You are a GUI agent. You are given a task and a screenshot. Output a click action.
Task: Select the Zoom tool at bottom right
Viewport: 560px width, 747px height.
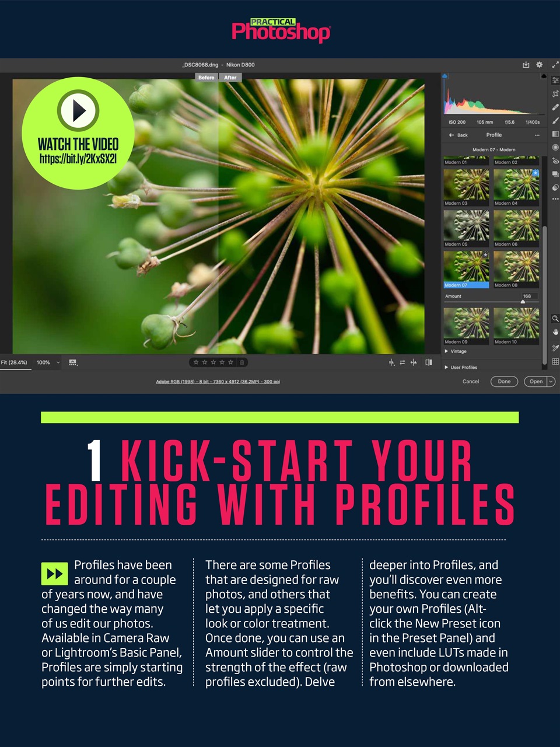pyautogui.click(x=555, y=319)
